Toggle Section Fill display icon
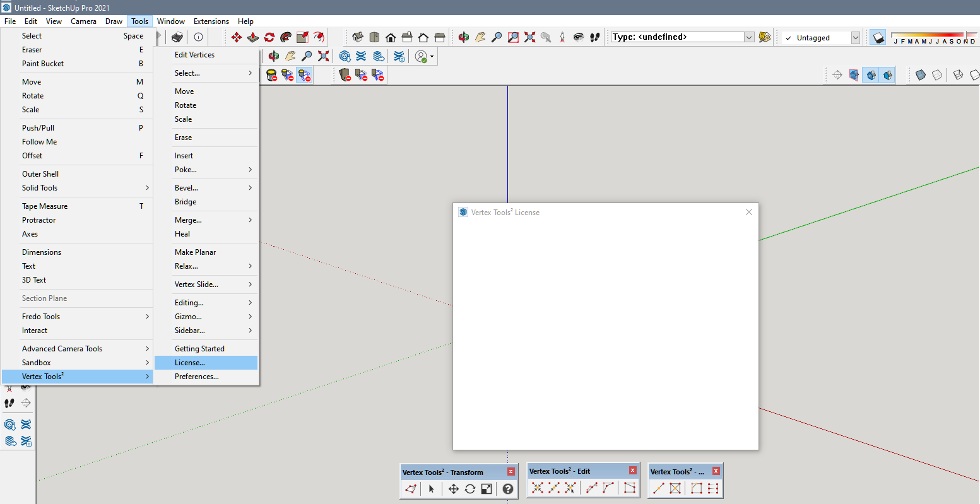This screenshot has height=504, width=980. pos(887,75)
